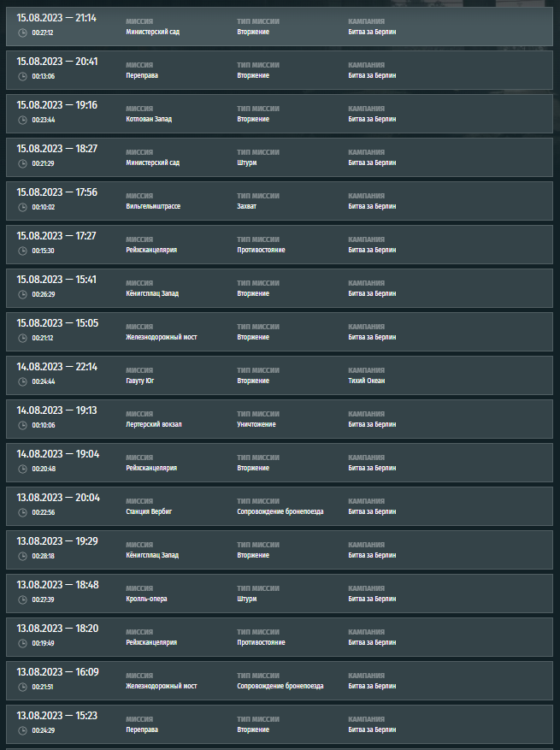Click the clock icon under 13.08.2023 — 15:23

22,730
